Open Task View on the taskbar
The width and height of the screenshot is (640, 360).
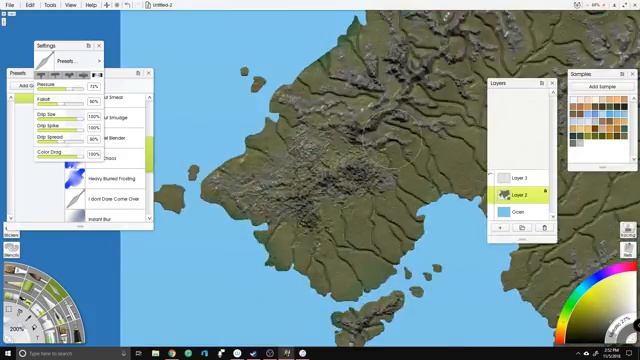[x=139, y=353]
